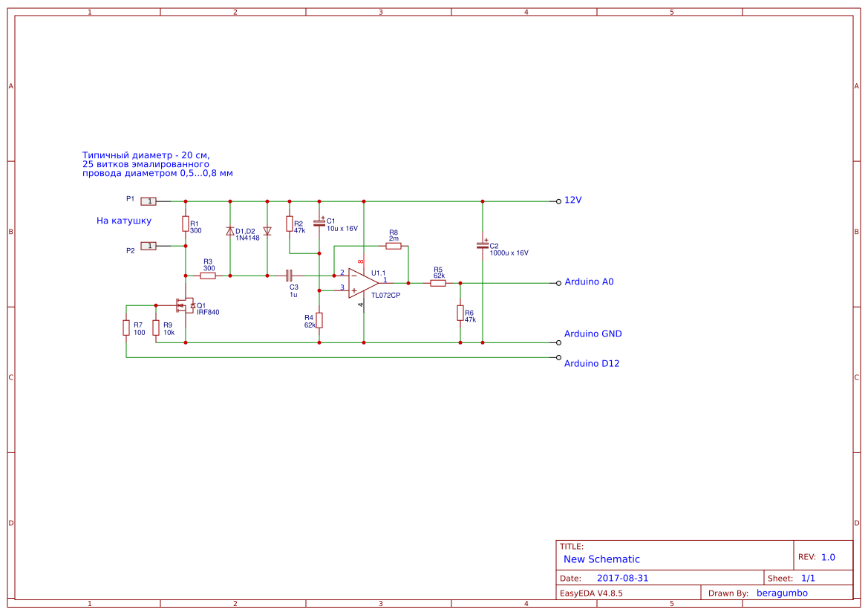Click the 12V net terminal

pos(575,199)
